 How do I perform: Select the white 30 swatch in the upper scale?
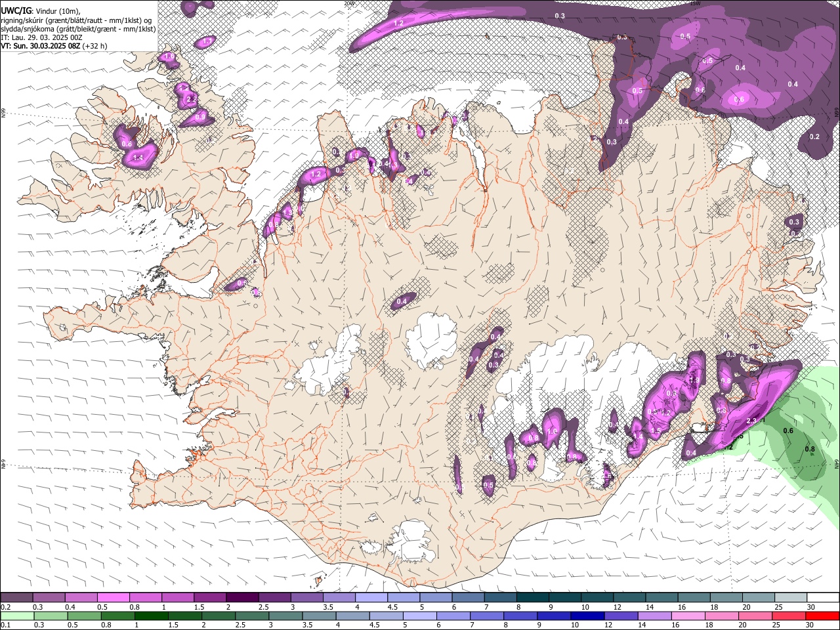click(824, 598)
